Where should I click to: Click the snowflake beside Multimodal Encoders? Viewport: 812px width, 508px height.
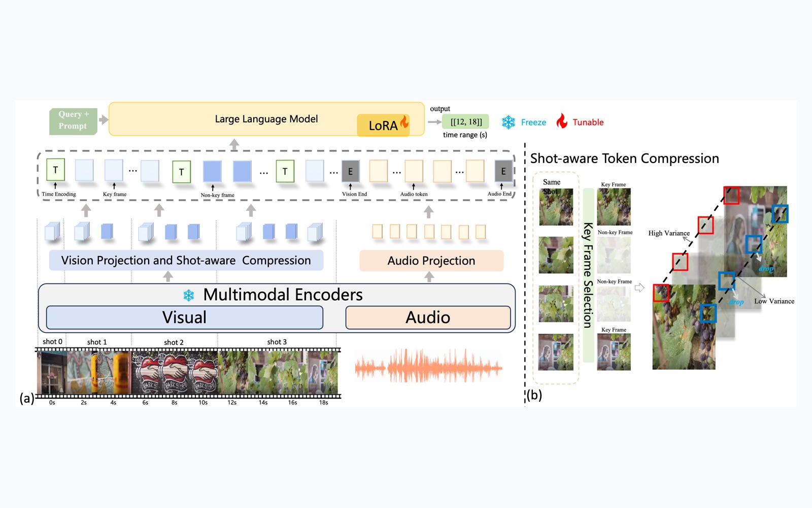click(189, 295)
